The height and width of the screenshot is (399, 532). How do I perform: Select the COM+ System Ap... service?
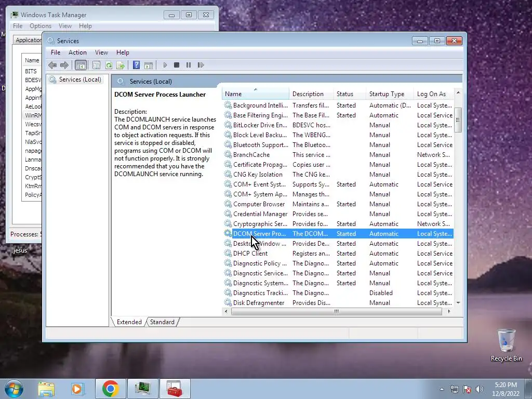(x=338, y=194)
